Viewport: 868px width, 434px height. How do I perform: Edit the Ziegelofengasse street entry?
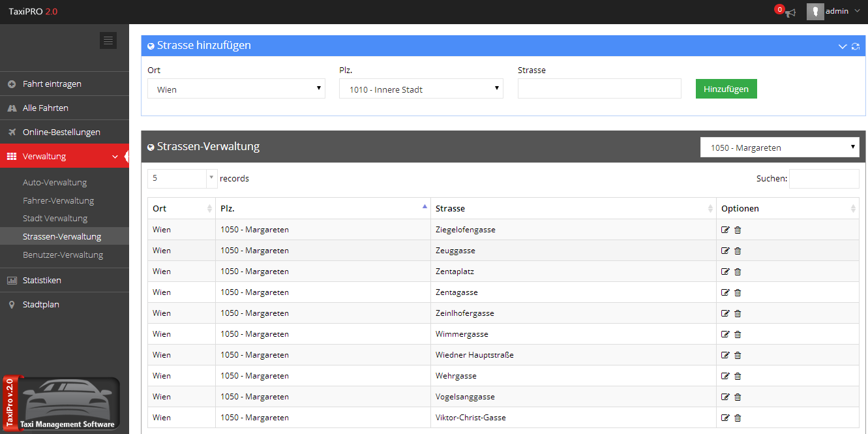725,230
